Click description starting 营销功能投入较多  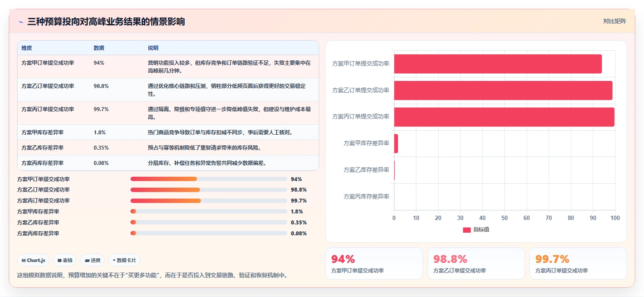229,66
